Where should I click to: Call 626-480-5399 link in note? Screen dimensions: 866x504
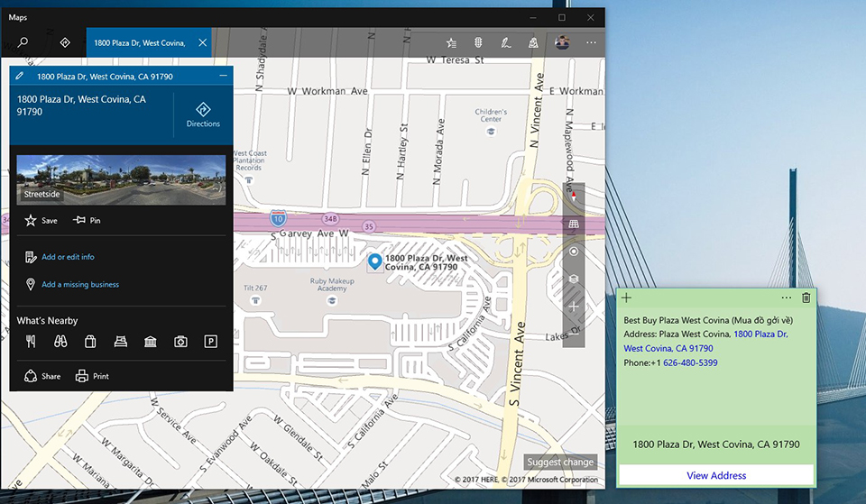point(690,362)
